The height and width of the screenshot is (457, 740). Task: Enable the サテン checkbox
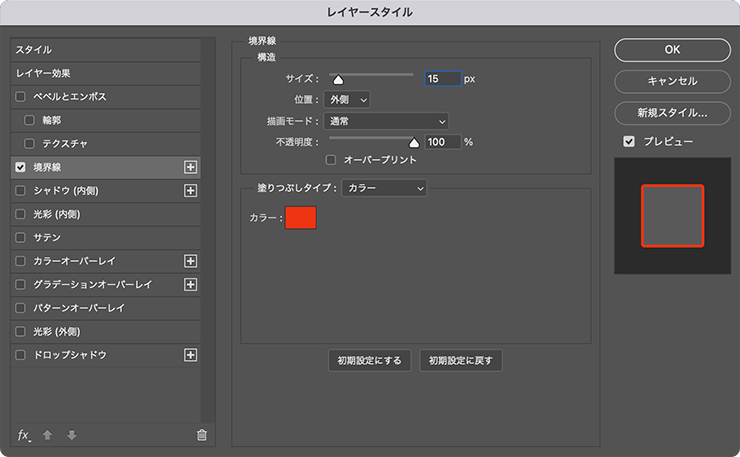click(x=20, y=237)
